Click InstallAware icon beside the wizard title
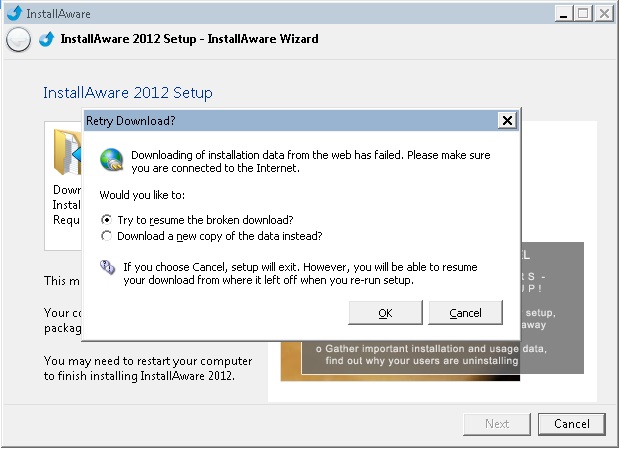 click(x=47, y=39)
